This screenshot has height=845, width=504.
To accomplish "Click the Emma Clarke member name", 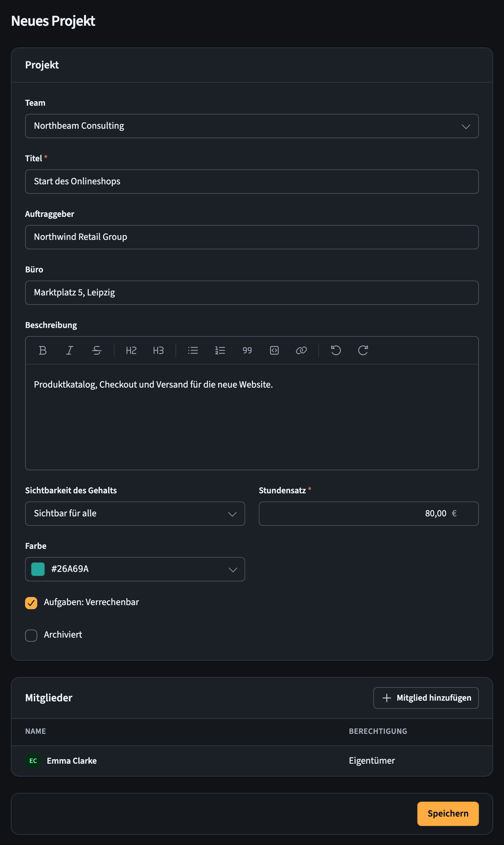I will pyautogui.click(x=72, y=761).
